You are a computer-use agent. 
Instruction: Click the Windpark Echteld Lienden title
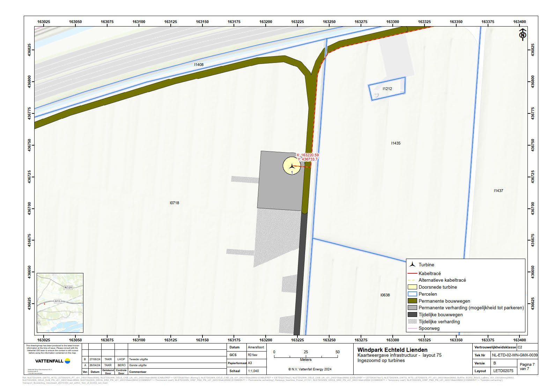pos(392,350)
